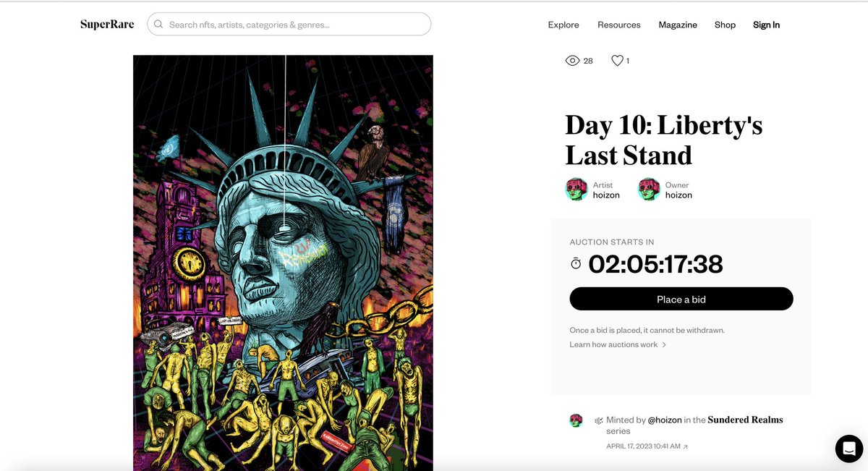Open external link arrow next to mint date
Viewport: 868px width, 471px height.
point(686,447)
